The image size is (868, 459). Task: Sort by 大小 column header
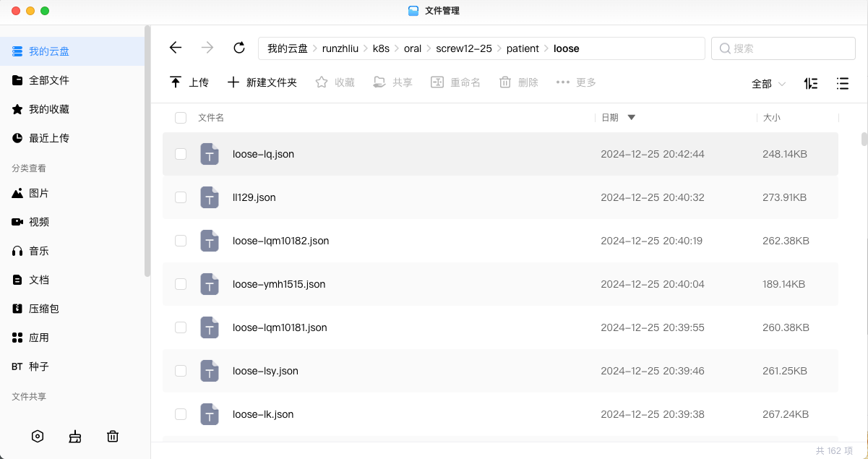[772, 117]
